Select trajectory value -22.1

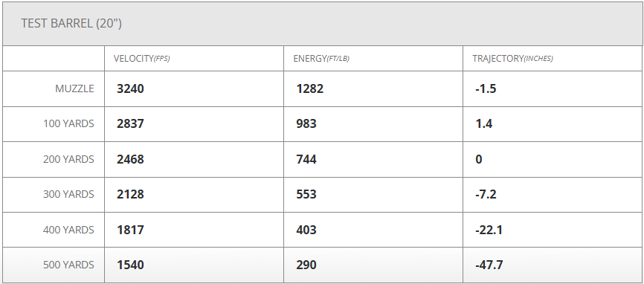[x=489, y=230]
